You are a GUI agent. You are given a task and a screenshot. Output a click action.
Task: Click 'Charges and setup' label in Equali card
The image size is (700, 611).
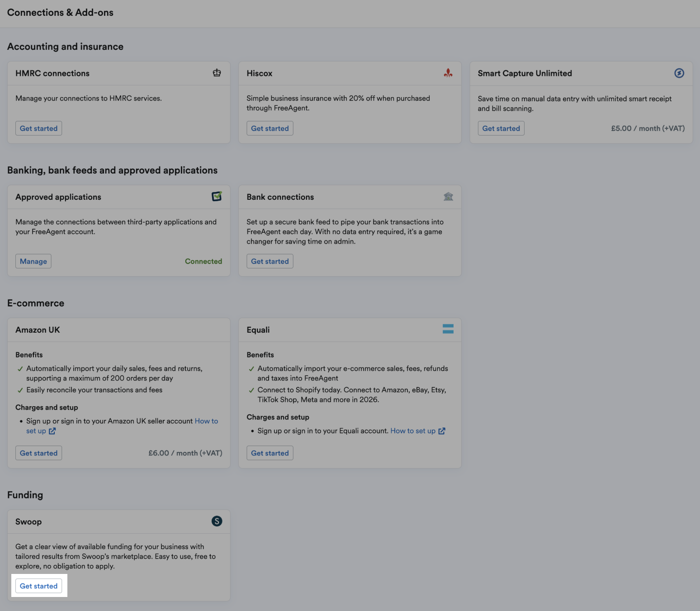278,417
